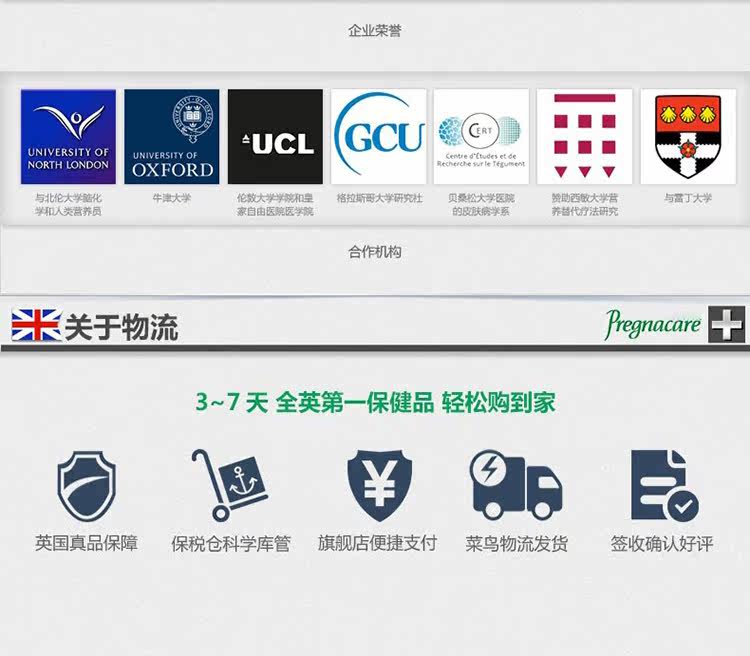Click the grey plus icon next to Pregnacare
750x656 pixels.
727,324
